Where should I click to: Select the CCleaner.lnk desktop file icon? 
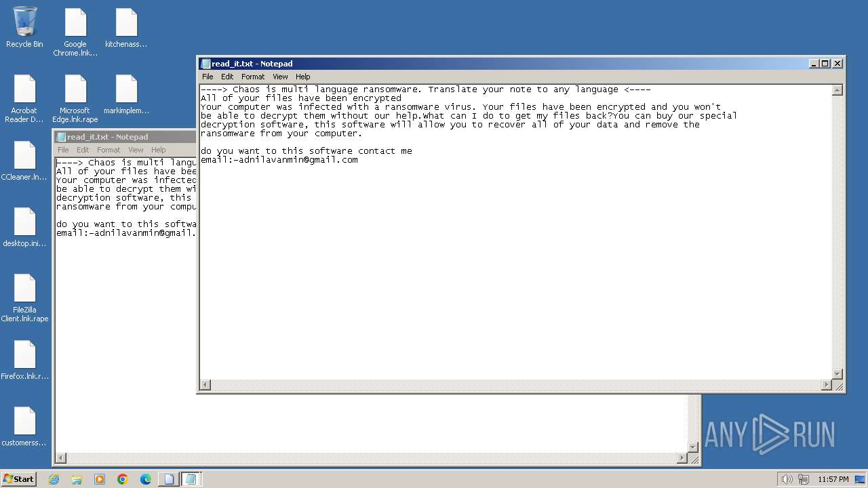click(x=24, y=161)
